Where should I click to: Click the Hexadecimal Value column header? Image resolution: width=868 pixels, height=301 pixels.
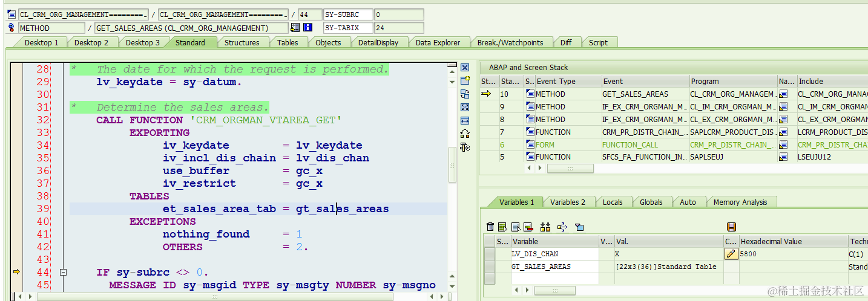[x=793, y=241]
